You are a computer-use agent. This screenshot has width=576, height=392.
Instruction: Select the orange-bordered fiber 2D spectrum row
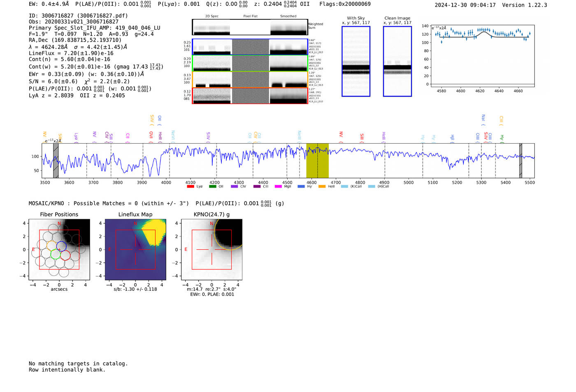250,79
